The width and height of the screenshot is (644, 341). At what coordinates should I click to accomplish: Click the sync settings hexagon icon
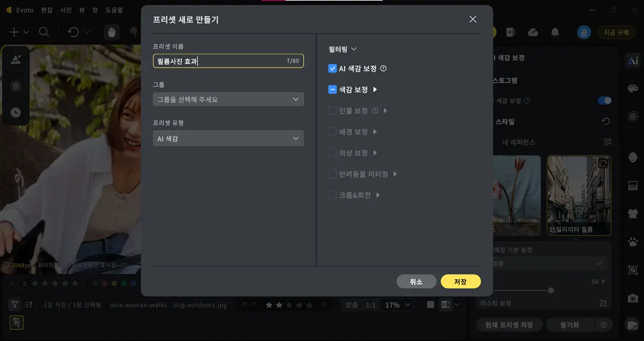click(x=604, y=325)
